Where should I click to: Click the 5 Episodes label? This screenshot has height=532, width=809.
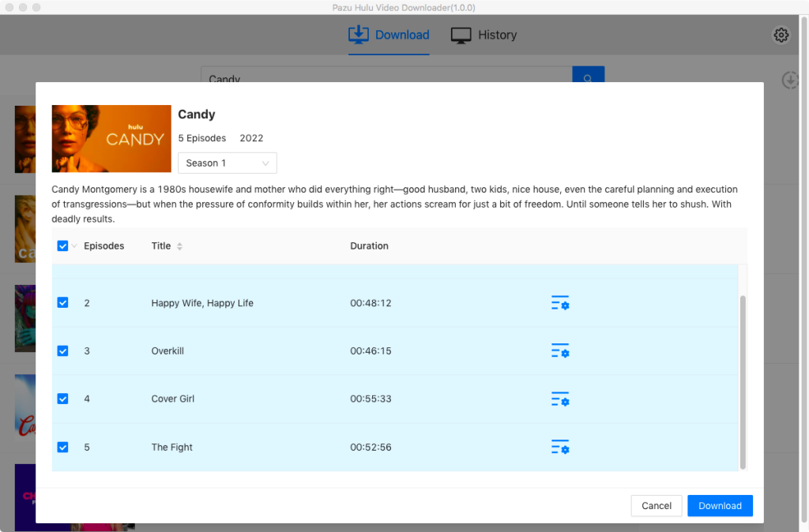point(201,138)
